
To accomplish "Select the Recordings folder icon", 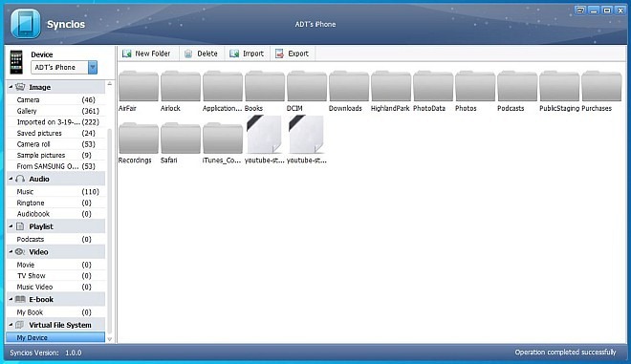I will point(139,138).
